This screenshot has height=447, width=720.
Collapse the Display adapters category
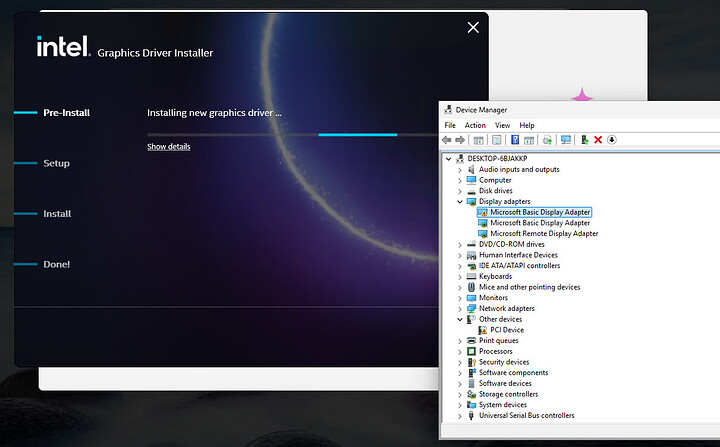click(460, 202)
